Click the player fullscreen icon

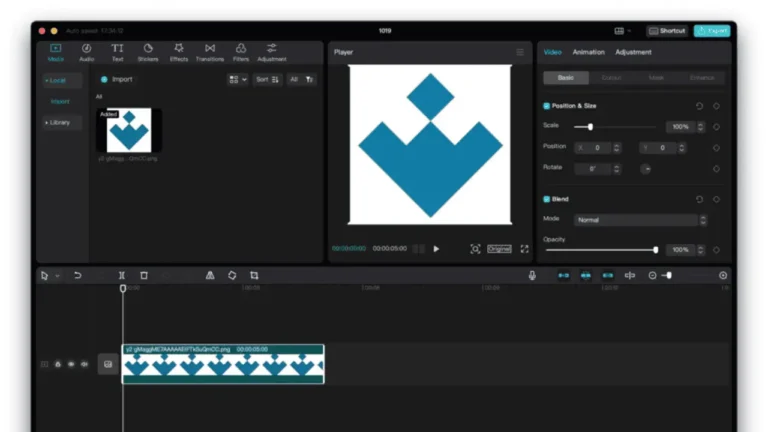(x=525, y=249)
